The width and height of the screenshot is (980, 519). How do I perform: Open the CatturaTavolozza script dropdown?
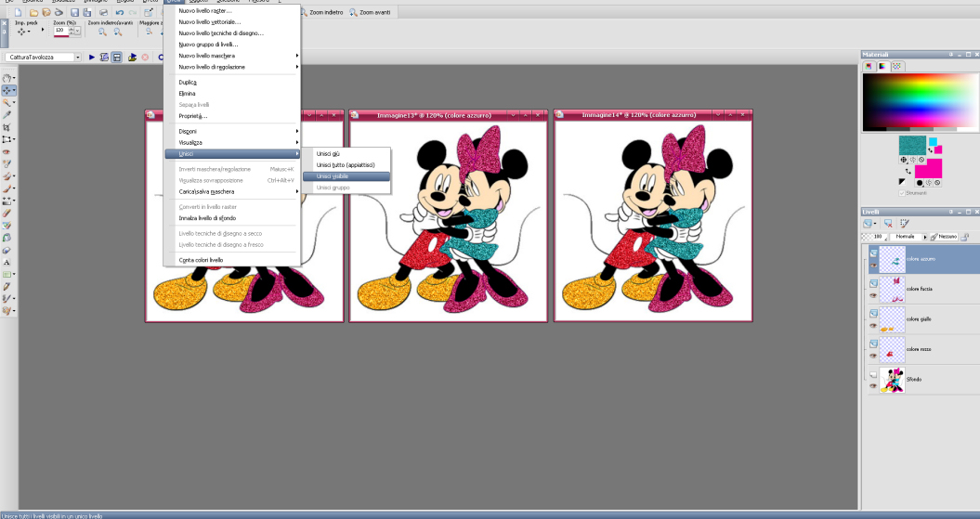point(78,57)
